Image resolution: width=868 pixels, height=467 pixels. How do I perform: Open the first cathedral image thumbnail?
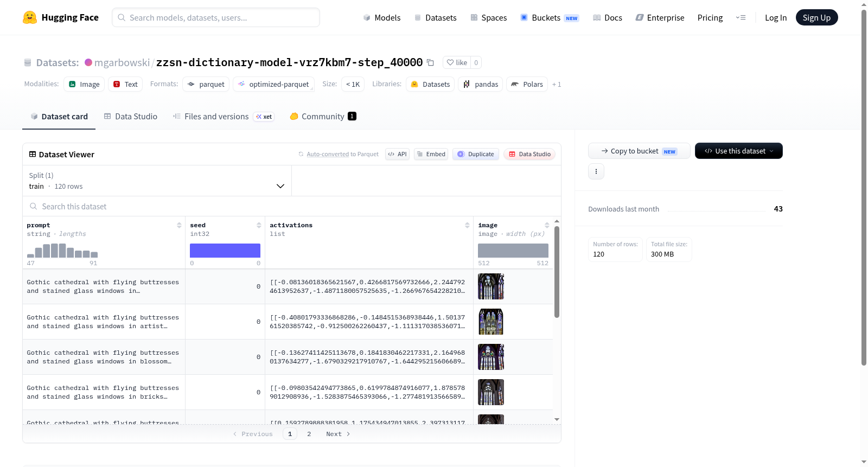(x=491, y=286)
